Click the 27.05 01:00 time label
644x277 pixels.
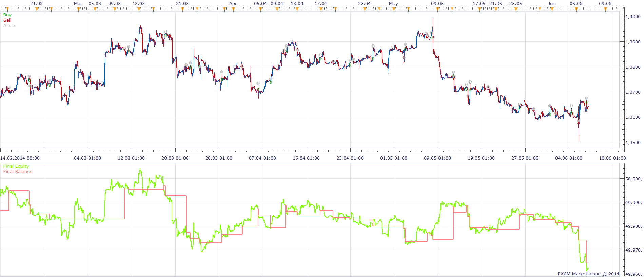(525, 158)
